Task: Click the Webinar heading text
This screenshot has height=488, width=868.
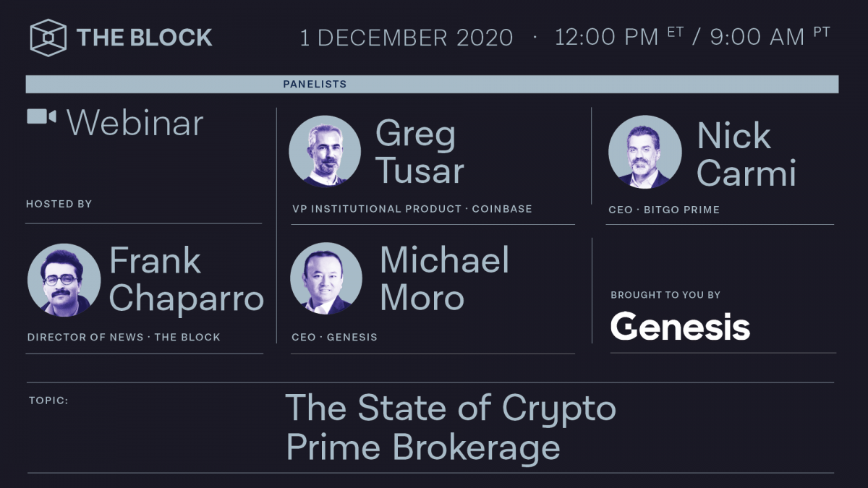Action: coord(135,123)
